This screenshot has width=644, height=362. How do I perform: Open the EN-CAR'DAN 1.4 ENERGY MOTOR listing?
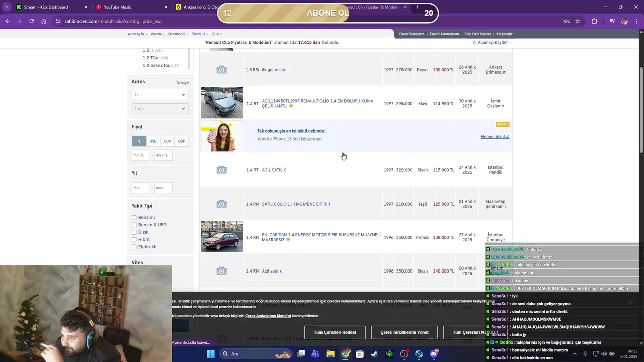pos(321,237)
